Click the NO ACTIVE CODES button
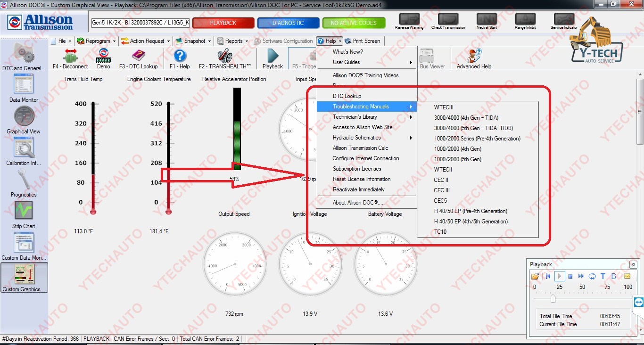Screen dimensions: 644x345 (x=354, y=23)
